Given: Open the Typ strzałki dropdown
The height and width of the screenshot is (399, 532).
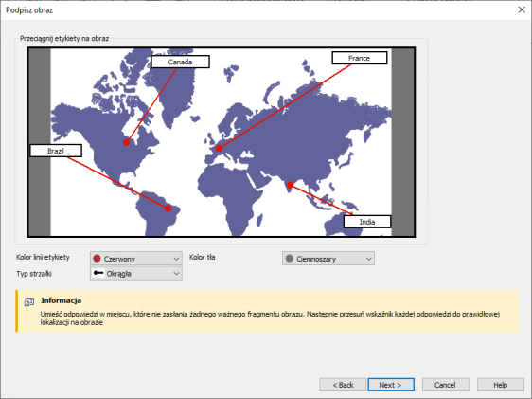Looking at the screenshot, I should 136,274.
